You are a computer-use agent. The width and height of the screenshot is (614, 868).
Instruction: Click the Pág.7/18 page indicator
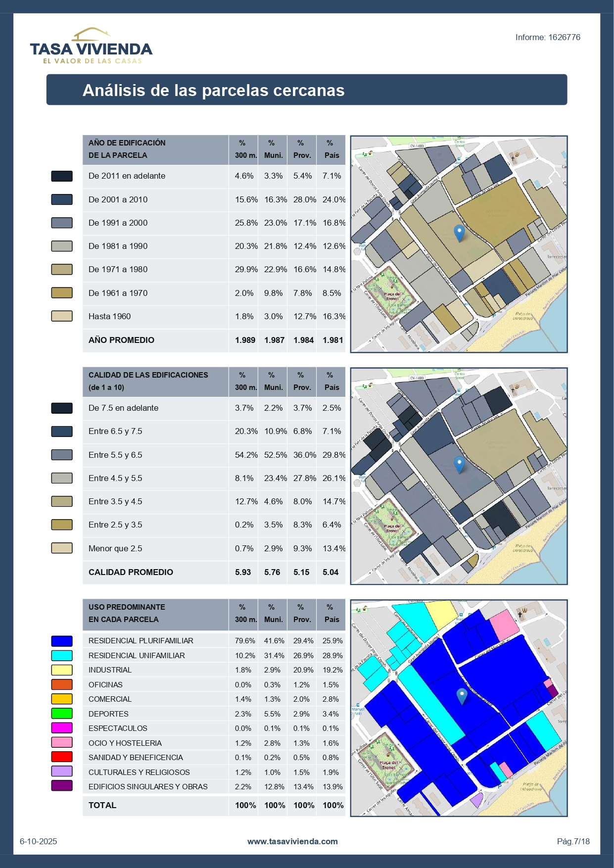tap(573, 841)
